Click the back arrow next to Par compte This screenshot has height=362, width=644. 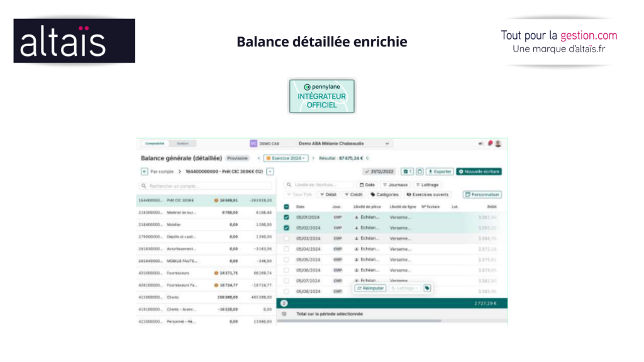(145, 171)
